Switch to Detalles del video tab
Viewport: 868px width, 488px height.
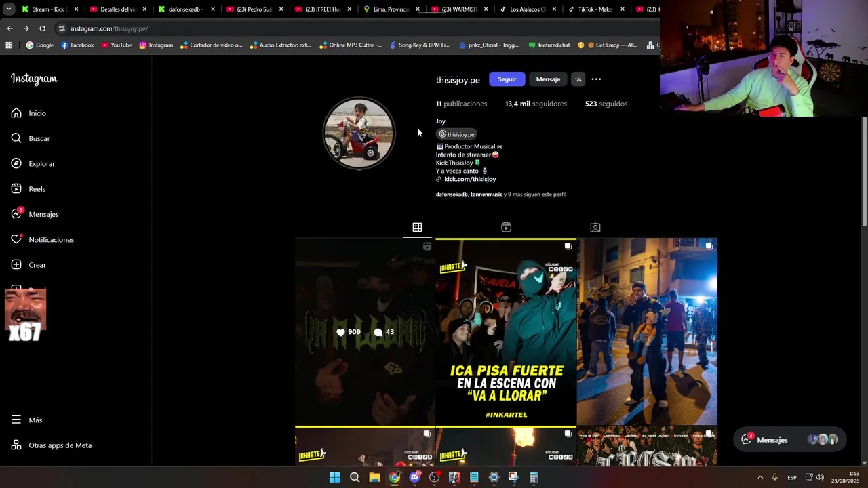coord(118,9)
